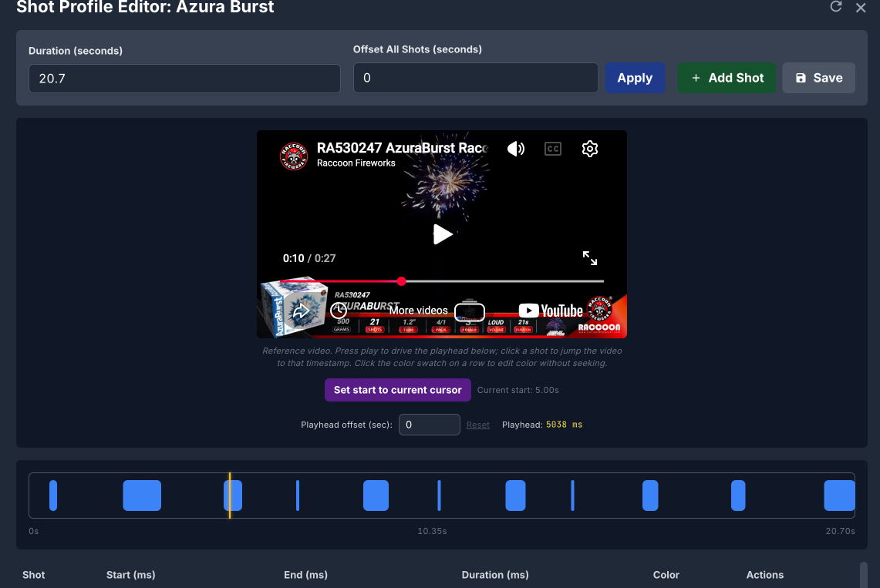Click the shot table vertical scrollbar

pos(864,576)
